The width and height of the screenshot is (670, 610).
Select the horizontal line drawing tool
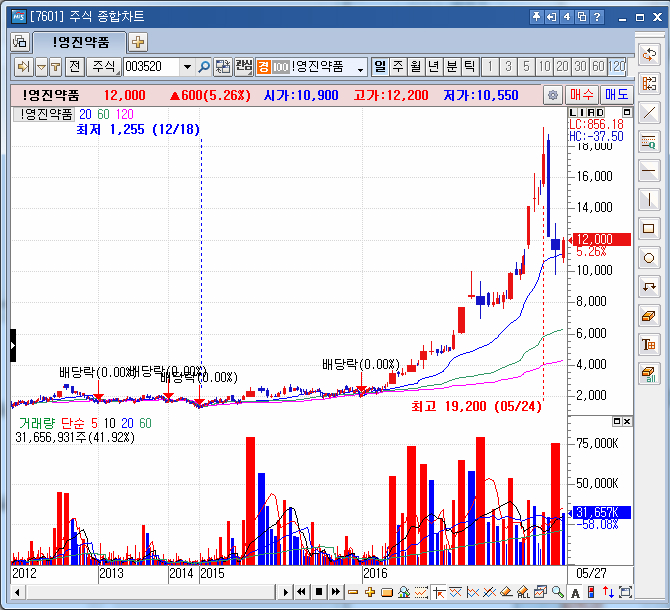649,170
